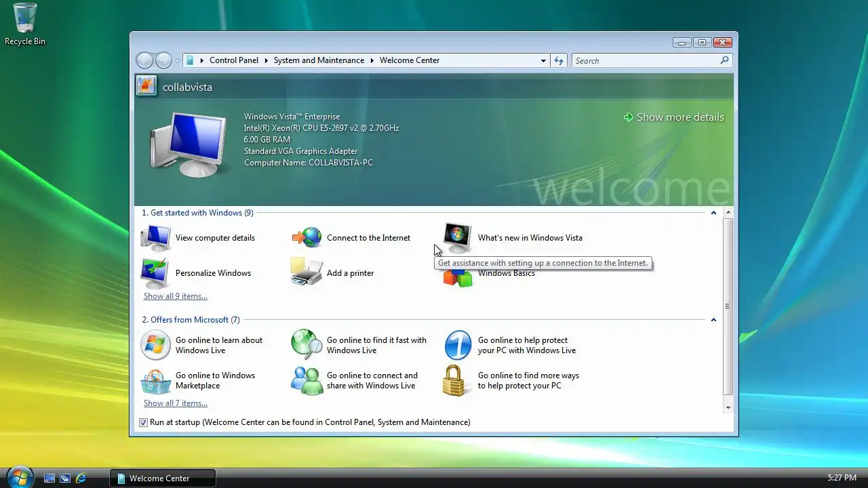Open the address bar history dropdown arrow
The image size is (868, 488).
click(543, 60)
